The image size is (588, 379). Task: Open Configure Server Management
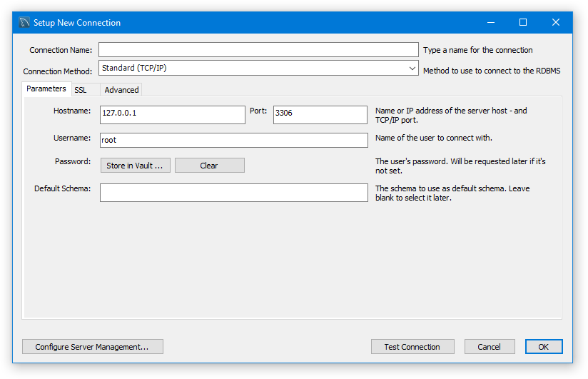[x=93, y=347]
